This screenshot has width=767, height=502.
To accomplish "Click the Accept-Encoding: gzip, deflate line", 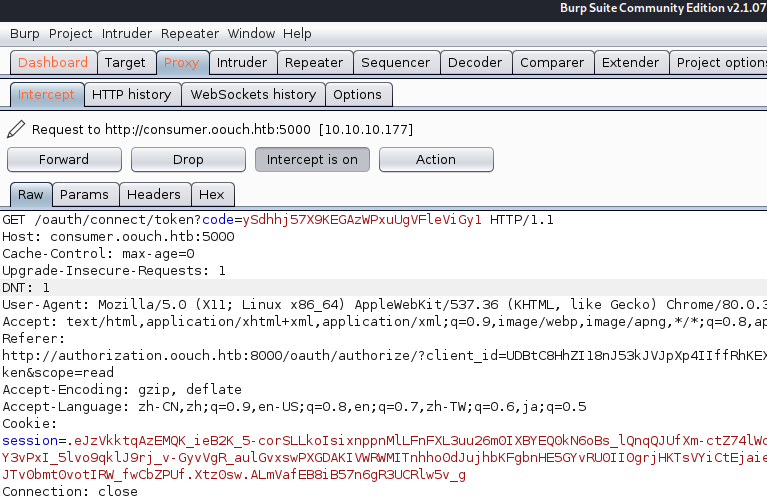I will click(x=122, y=390).
